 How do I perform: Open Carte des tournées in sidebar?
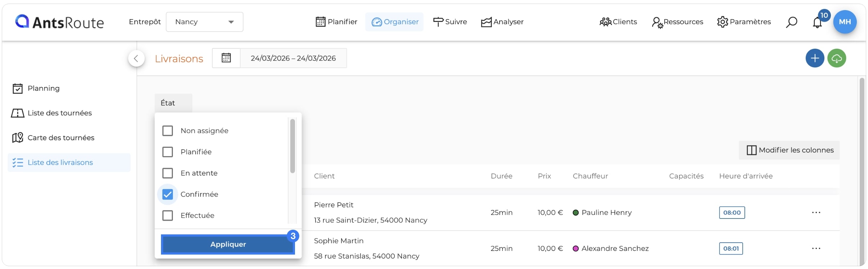[x=53, y=138]
